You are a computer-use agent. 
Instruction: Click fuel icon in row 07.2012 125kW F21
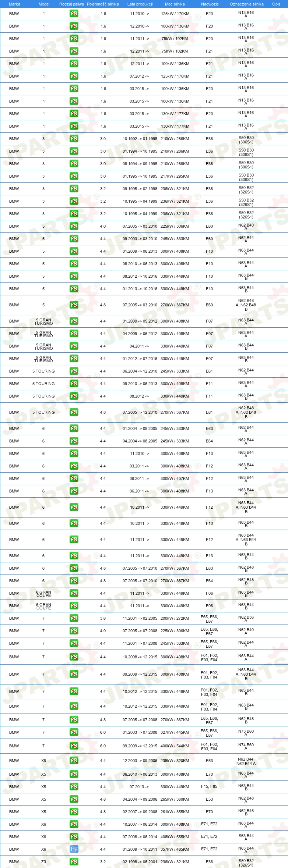74,76
